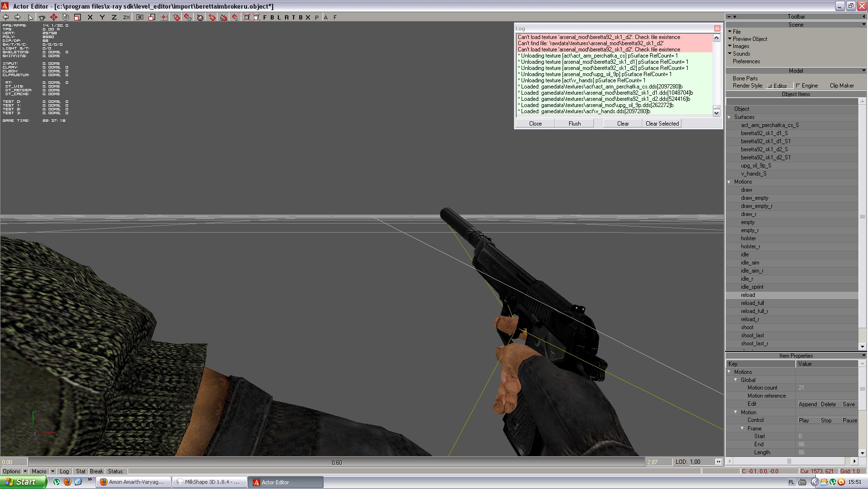Click Clear Selected in the Log window
The image size is (868, 489).
[x=662, y=124]
